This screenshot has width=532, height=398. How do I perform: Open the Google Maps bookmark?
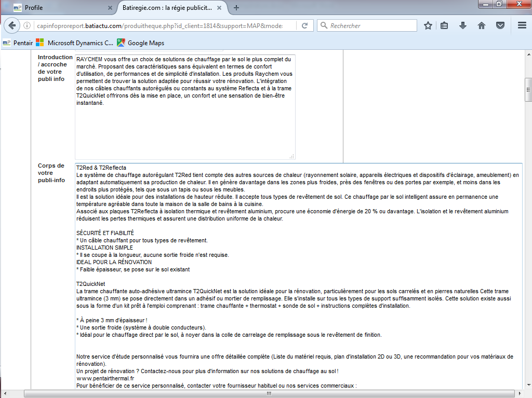[140, 43]
